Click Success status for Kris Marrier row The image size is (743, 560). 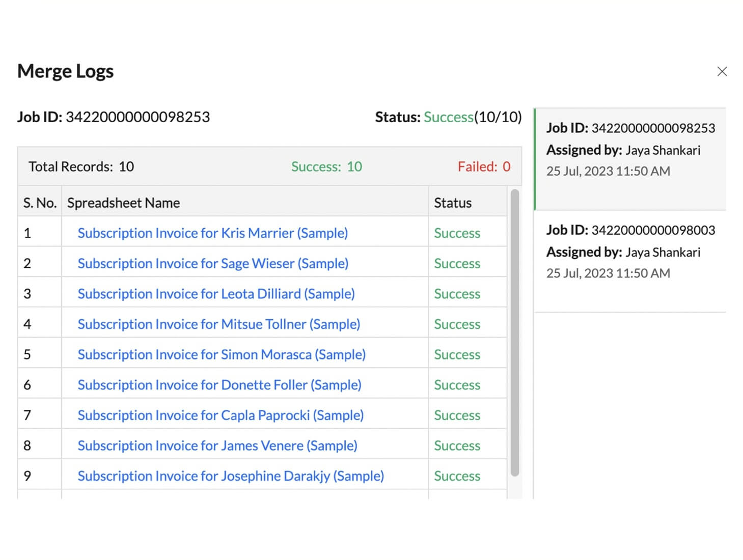[457, 233]
